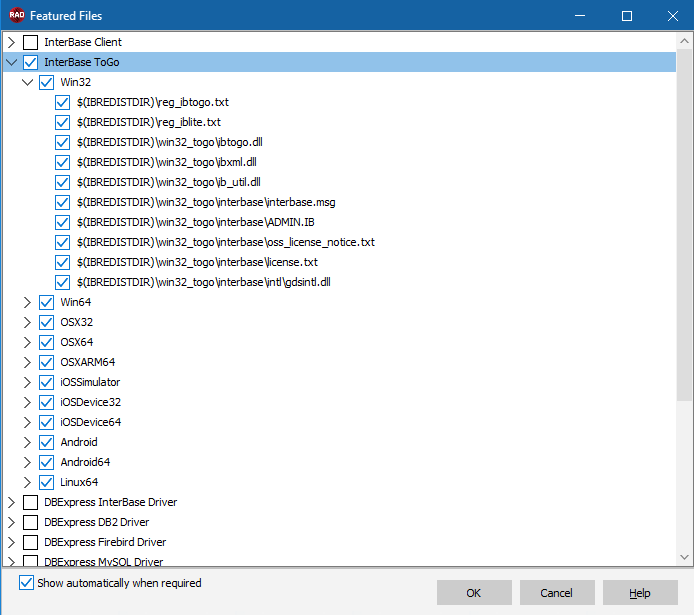Click the Cancel button
The width and height of the screenshot is (694, 615).
click(x=557, y=592)
